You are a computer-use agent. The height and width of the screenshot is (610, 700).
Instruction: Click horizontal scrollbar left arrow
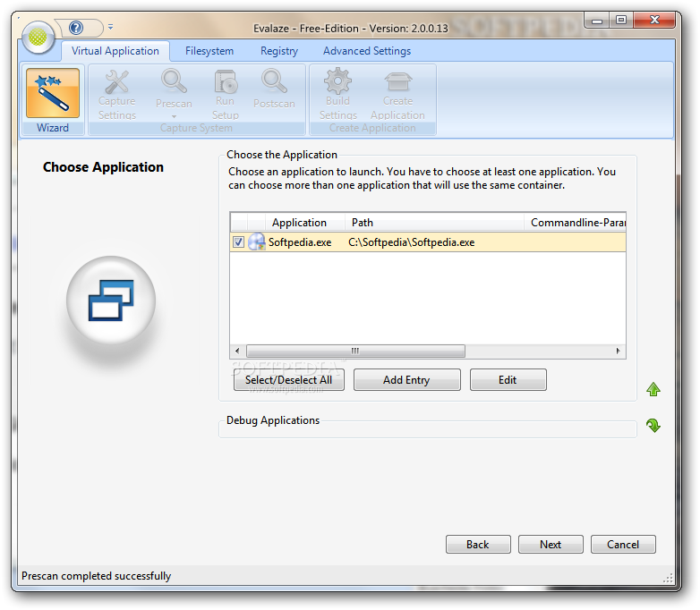237,351
